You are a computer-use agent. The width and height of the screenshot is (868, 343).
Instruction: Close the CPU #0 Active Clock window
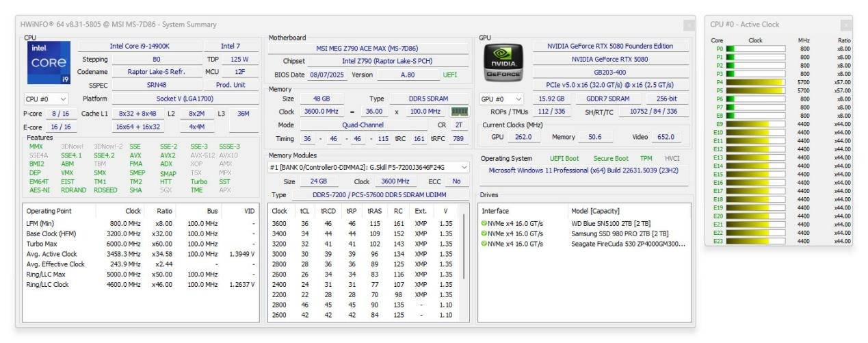click(x=846, y=25)
